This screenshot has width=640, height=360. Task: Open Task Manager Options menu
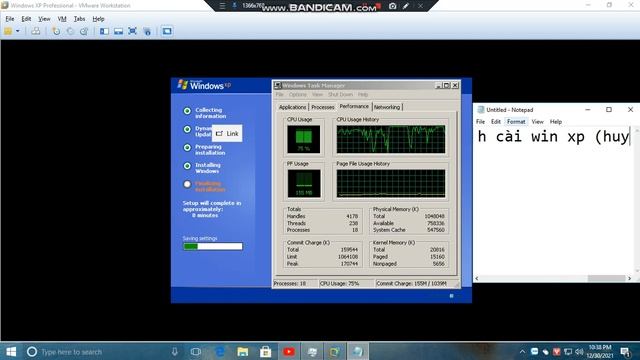[298, 94]
